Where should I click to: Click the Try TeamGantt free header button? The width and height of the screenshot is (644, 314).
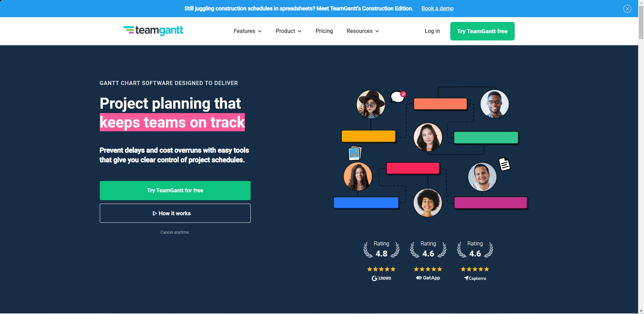482,31
